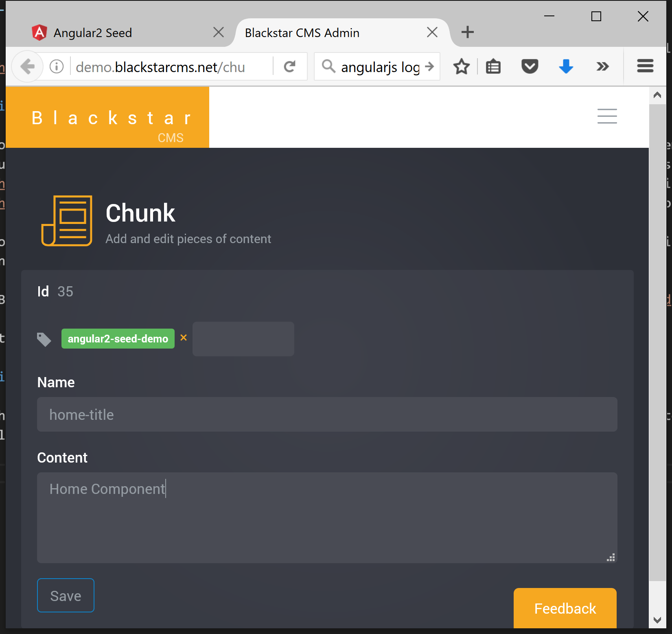Minimize the browser window

point(549,16)
